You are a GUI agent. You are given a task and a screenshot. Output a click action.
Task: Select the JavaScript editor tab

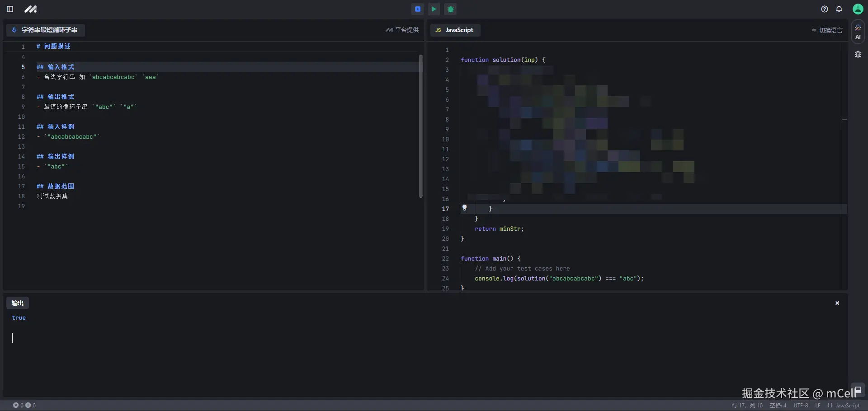point(455,30)
